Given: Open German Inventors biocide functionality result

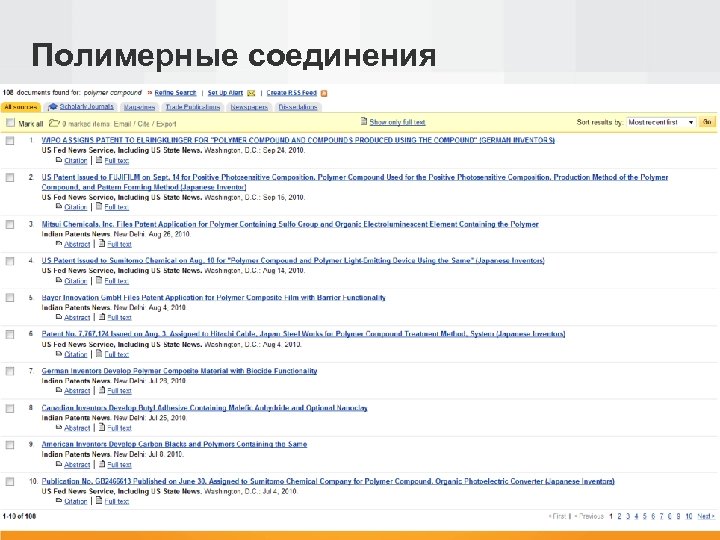Looking at the screenshot, I should 179,371.
